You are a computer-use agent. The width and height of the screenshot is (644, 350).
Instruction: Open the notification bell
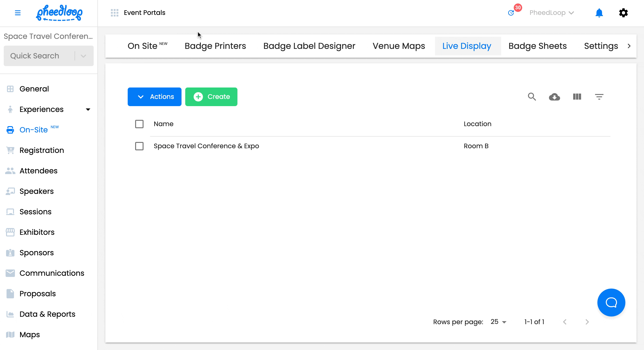(599, 13)
